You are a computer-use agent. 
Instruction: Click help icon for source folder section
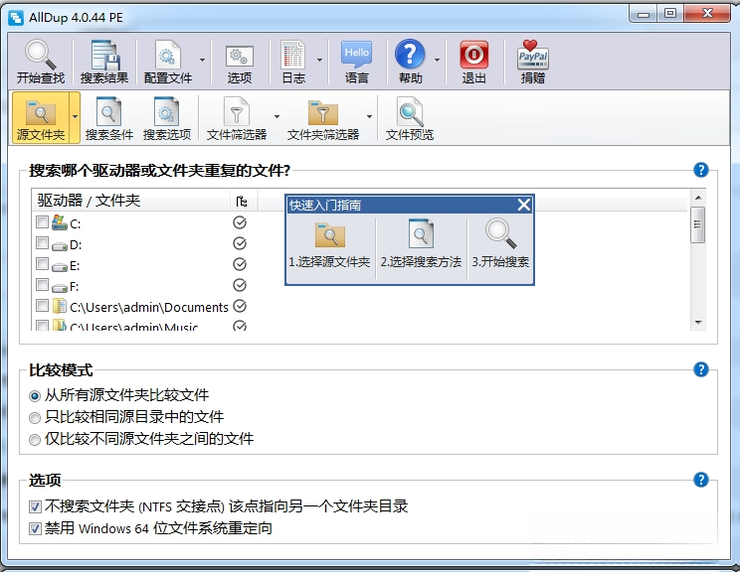click(x=701, y=169)
